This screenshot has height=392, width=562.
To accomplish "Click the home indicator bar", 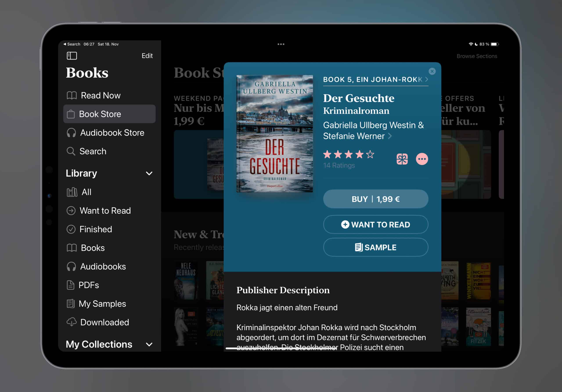I will coord(281,348).
